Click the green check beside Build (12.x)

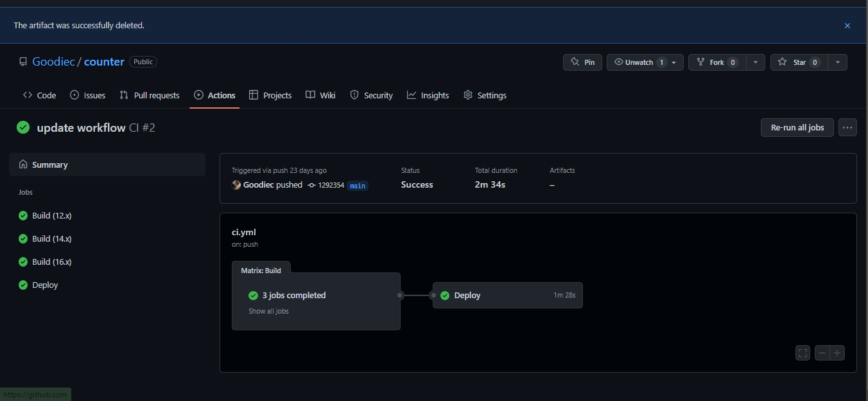pyautogui.click(x=23, y=216)
